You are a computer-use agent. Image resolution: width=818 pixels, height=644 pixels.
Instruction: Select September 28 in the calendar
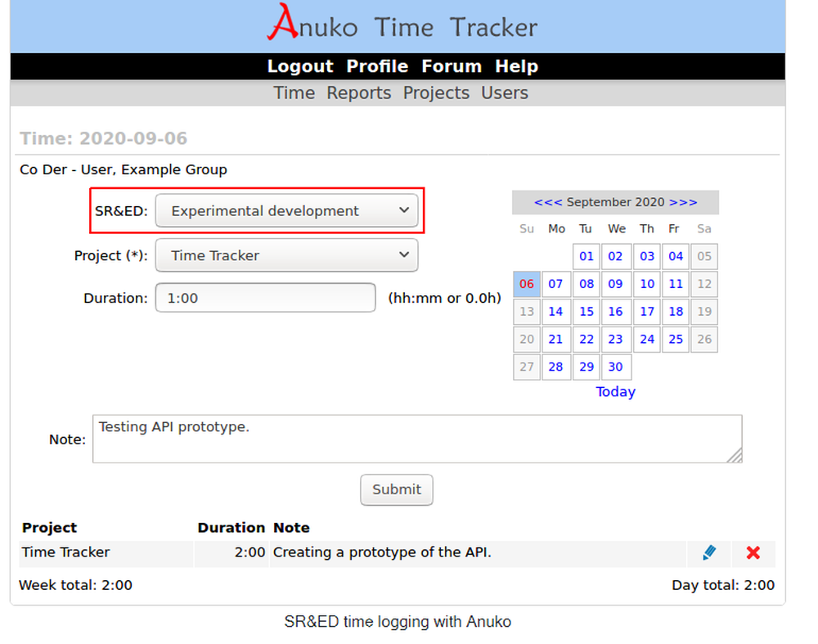(555, 367)
